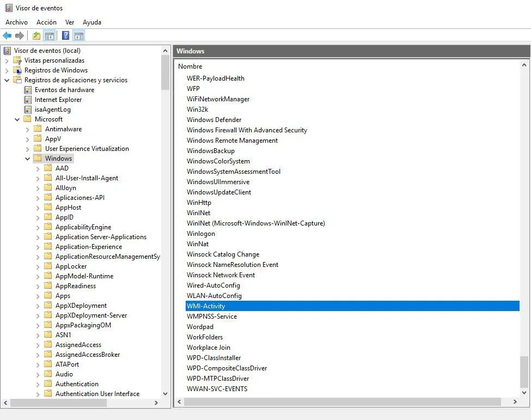Open the Archivo menu
The width and height of the screenshot is (531, 420).
16,22
